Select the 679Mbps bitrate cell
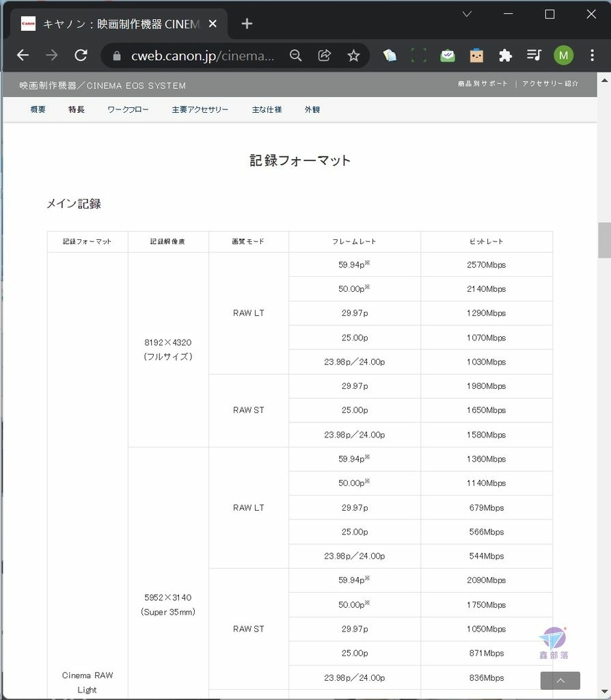611x700 pixels. click(x=487, y=508)
